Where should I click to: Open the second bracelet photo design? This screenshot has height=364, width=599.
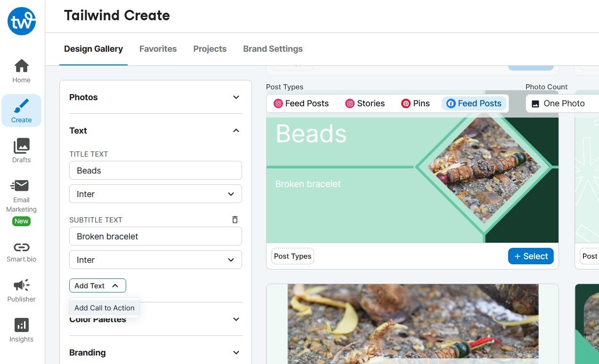(413, 324)
